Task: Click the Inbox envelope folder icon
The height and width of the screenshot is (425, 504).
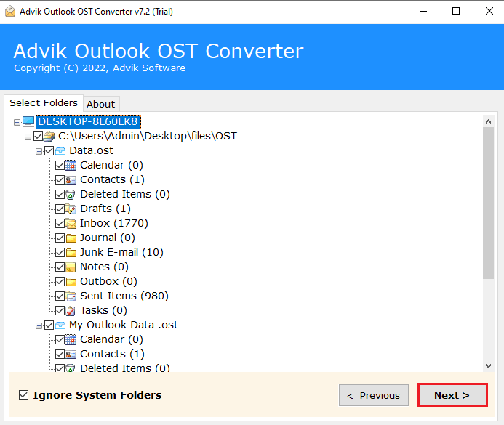Action: click(x=71, y=224)
